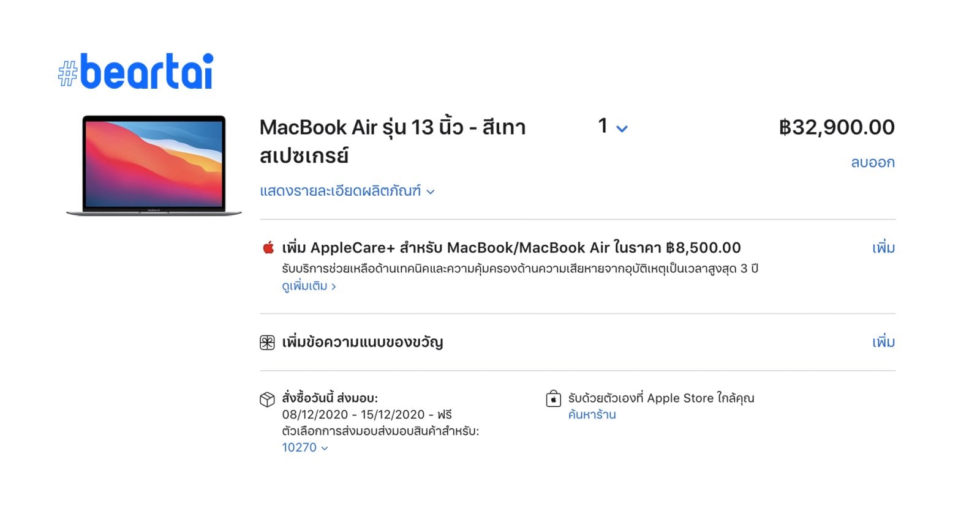Click เพิ่ม to add AppleCare+
Viewport: 980px width, 514px height.
click(x=883, y=248)
